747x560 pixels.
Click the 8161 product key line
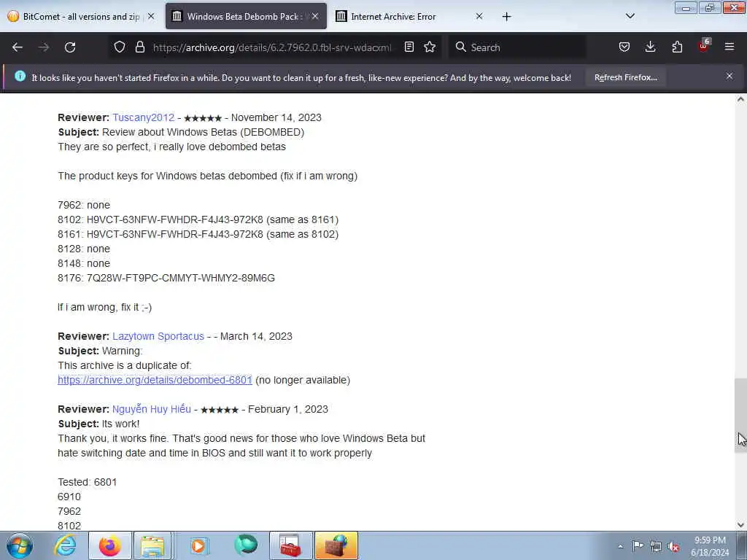198,234
